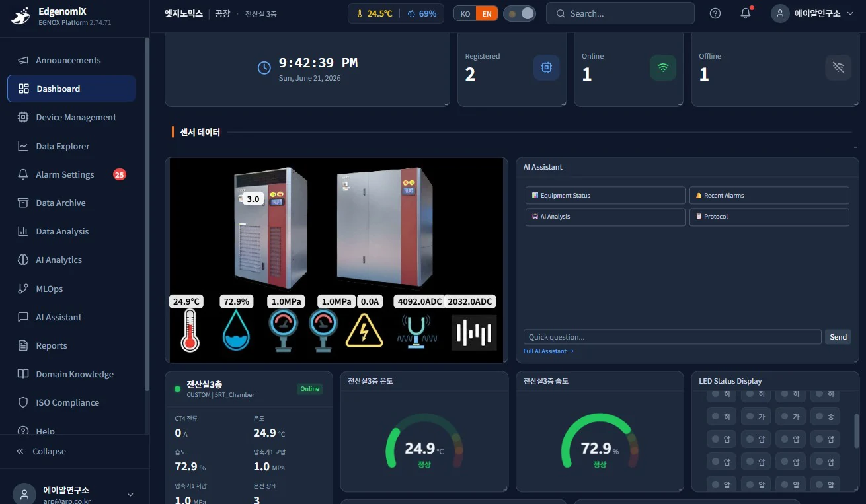Viewport: 866px width, 504px height.
Task: Open Alarm Settings using the bell icon
Action: [x=23, y=174]
